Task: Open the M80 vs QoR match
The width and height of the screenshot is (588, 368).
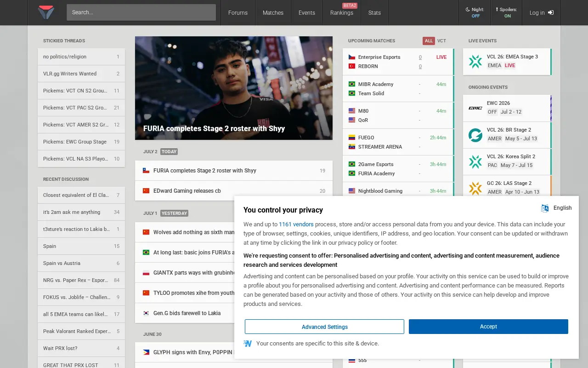Action: click(398, 115)
